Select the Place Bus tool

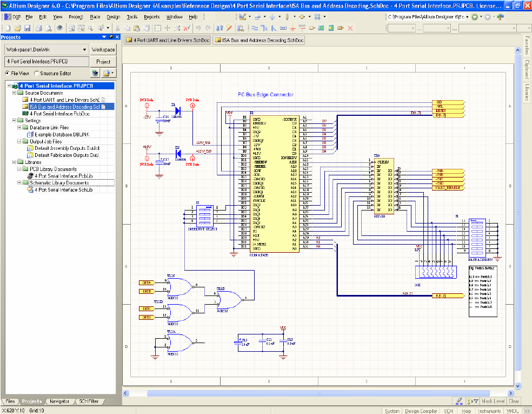point(264,28)
